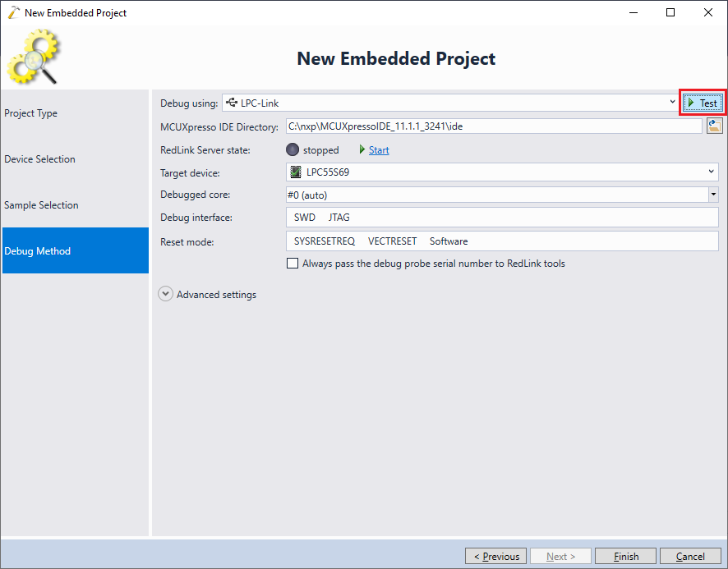Click the Previous button
728x569 pixels.
[x=495, y=556]
